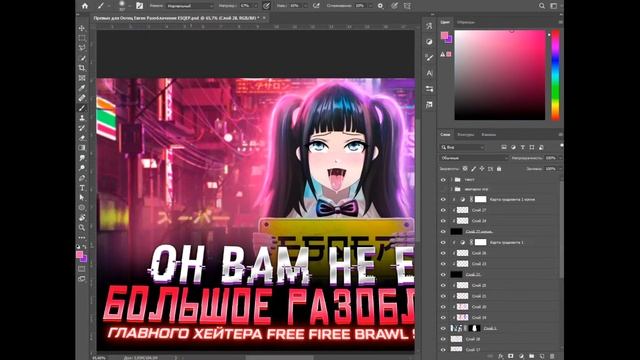The height and width of the screenshot is (360, 640).
Task: Open the Photoshop search
Action: click(542, 6)
